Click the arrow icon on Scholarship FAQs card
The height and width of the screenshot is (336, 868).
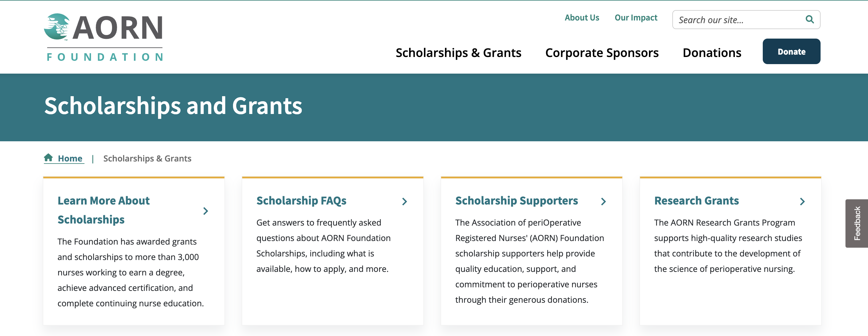[405, 202]
